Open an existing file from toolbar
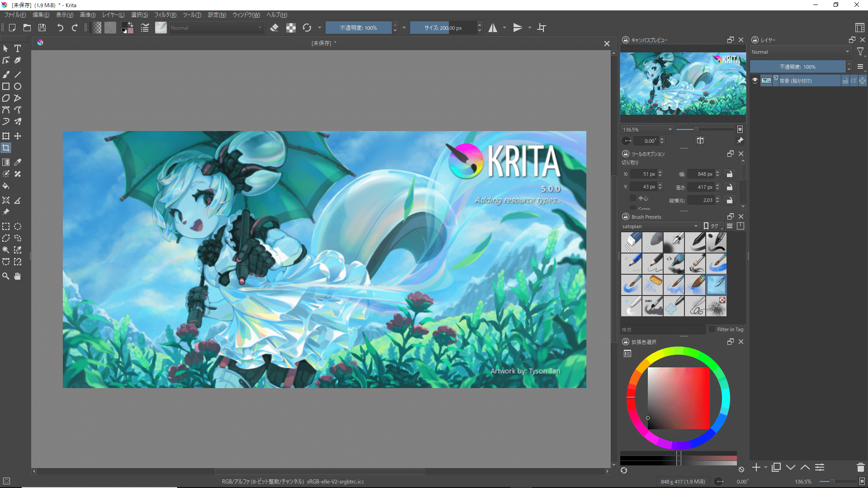The image size is (868, 488). pyautogui.click(x=27, y=28)
